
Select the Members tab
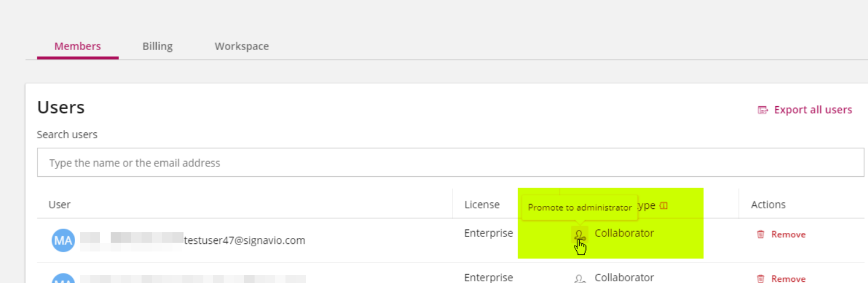77,46
